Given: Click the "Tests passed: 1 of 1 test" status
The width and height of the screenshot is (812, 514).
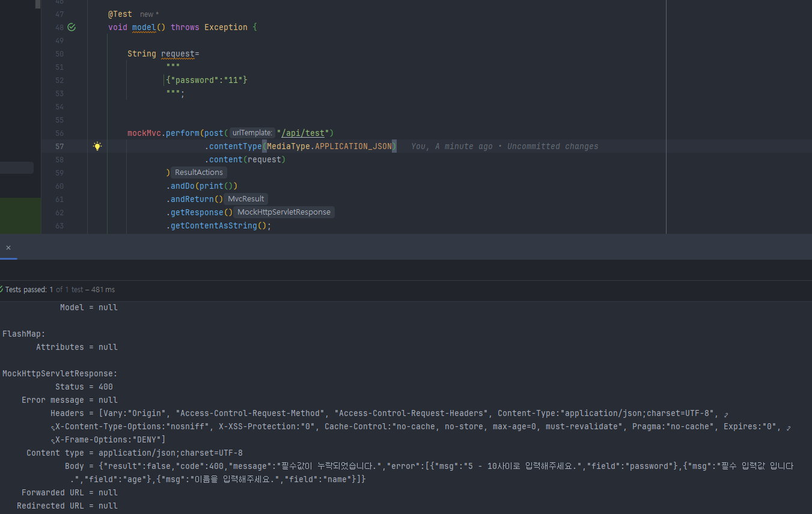Looking at the screenshot, I should tap(44, 290).
